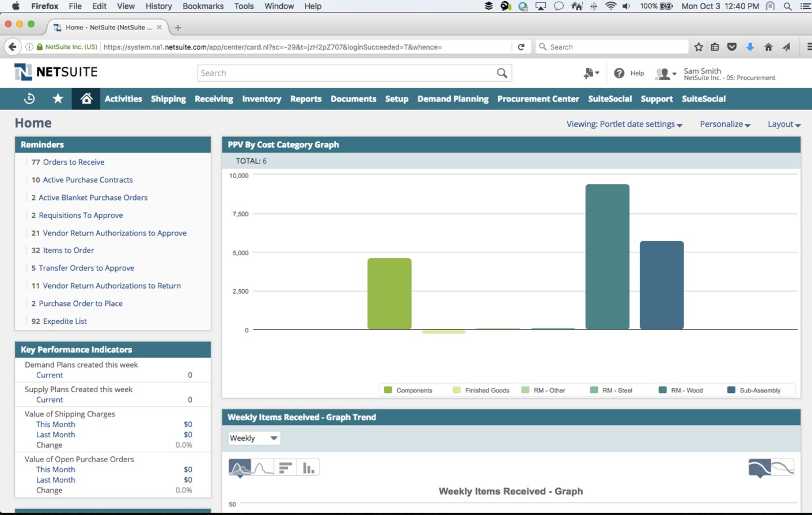The height and width of the screenshot is (515, 812).
Task: Toggle Components legend swatch
Action: pos(388,390)
